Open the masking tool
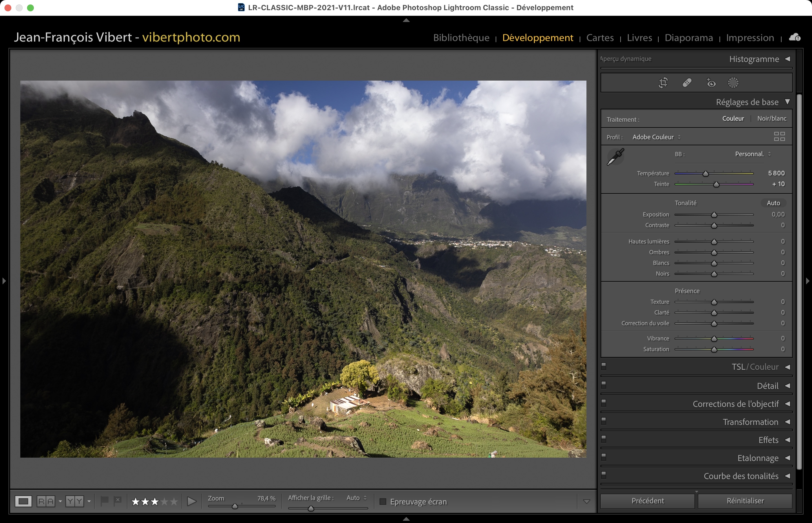 (x=733, y=83)
